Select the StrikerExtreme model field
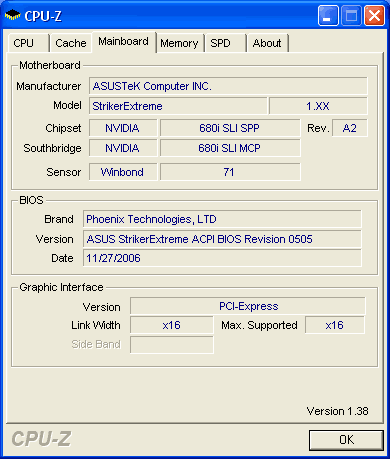The width and height of the screenshot is (390, 459). pos(178,106)
